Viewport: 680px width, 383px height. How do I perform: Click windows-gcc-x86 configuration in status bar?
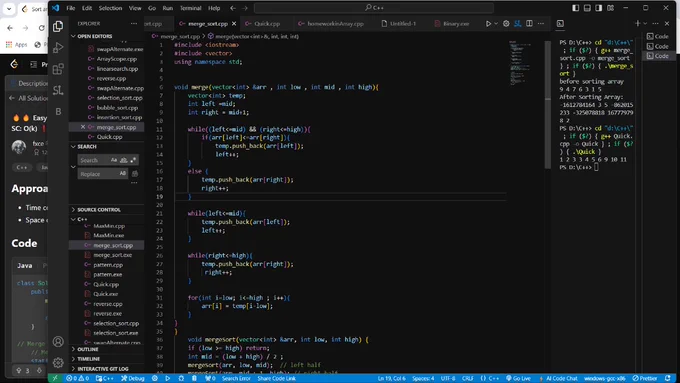pos(605,378)
